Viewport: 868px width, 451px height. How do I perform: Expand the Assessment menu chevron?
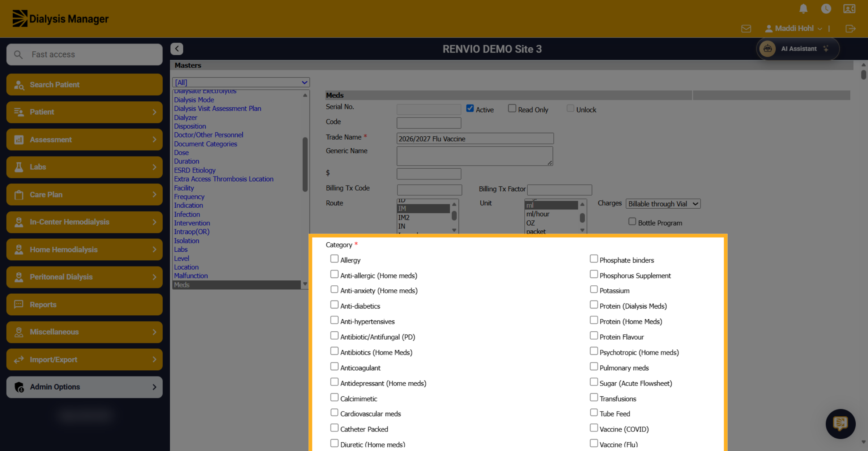click(x=154, y=140)
